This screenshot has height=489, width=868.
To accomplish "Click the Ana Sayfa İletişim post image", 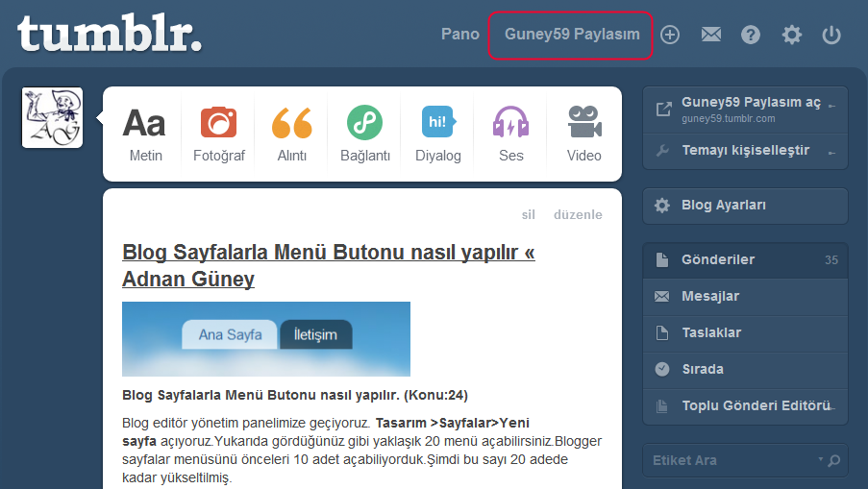I will (266, 339).
